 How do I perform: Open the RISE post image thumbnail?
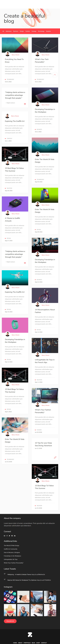pos(45,245)
